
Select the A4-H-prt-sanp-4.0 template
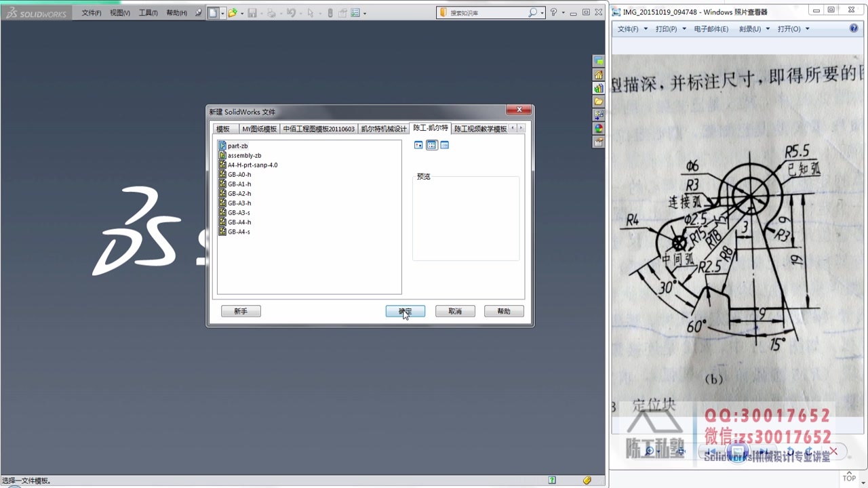click(x=248, y=165)
